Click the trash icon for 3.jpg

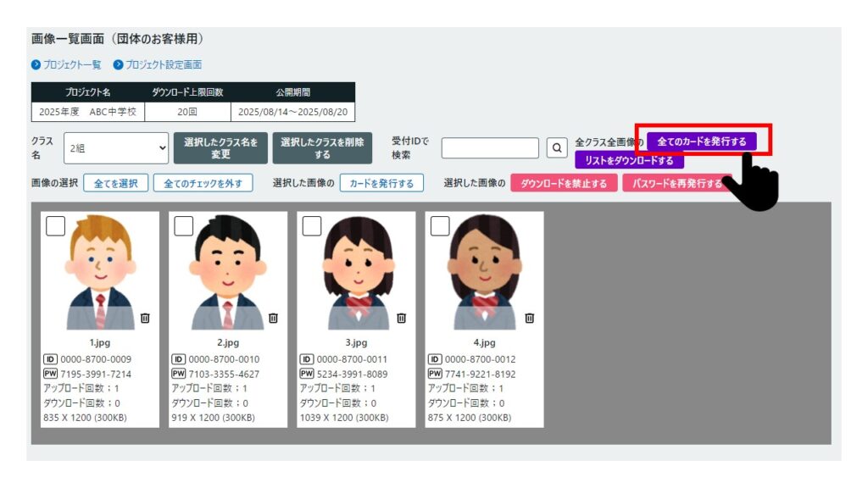(401, 318)
